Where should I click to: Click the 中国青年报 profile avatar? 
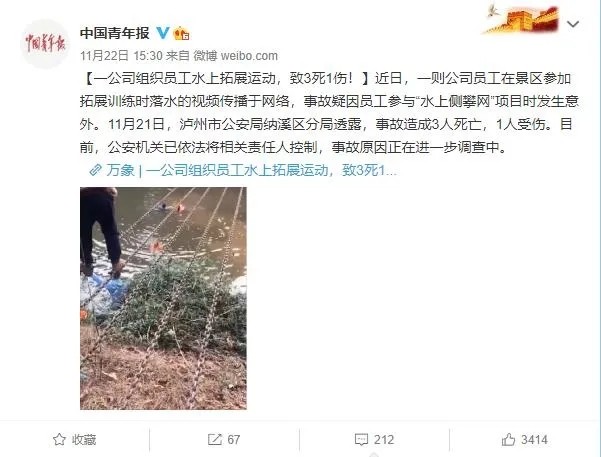45,44
